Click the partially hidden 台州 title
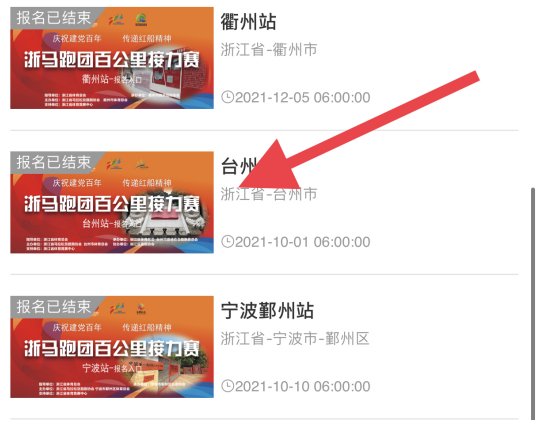Screen dimensions: 545x424 [x=239, y=166]
